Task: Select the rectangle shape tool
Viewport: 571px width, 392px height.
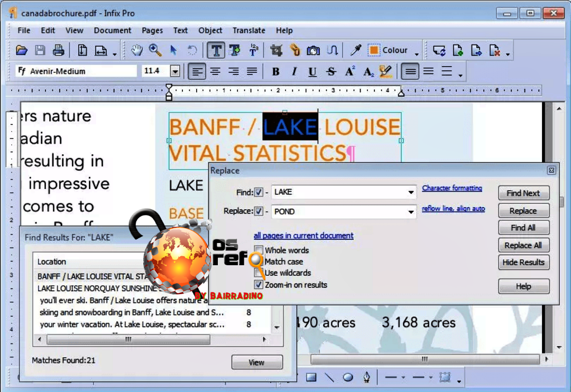Action: [x=311, y=377]
